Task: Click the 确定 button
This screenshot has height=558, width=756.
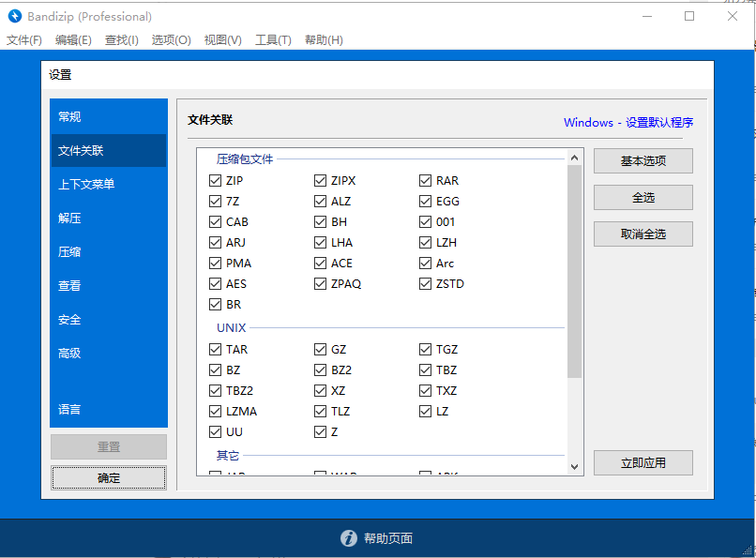Action: (x=109, y=477)
